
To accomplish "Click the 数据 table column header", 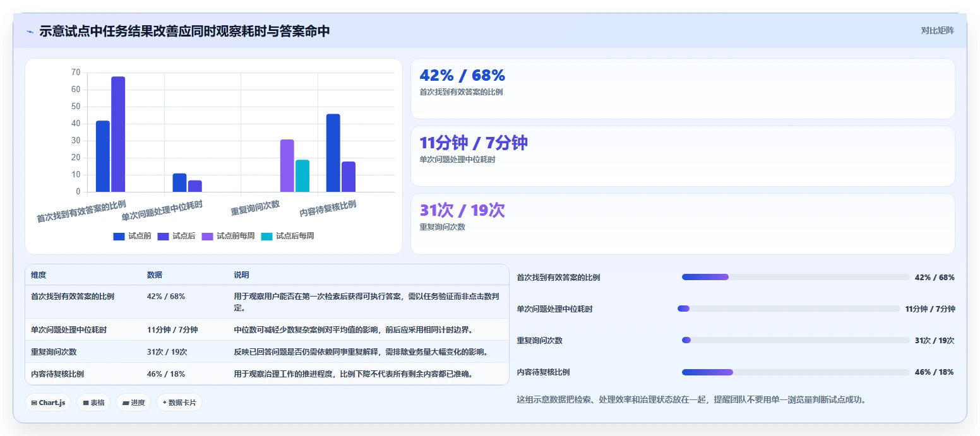I will 155,275.
